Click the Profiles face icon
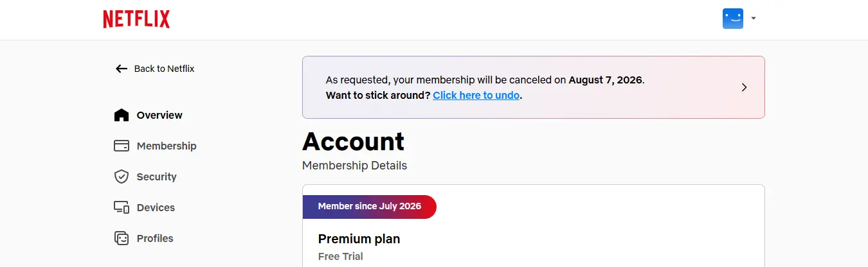The image size is (868, 267). coord(122,238)
